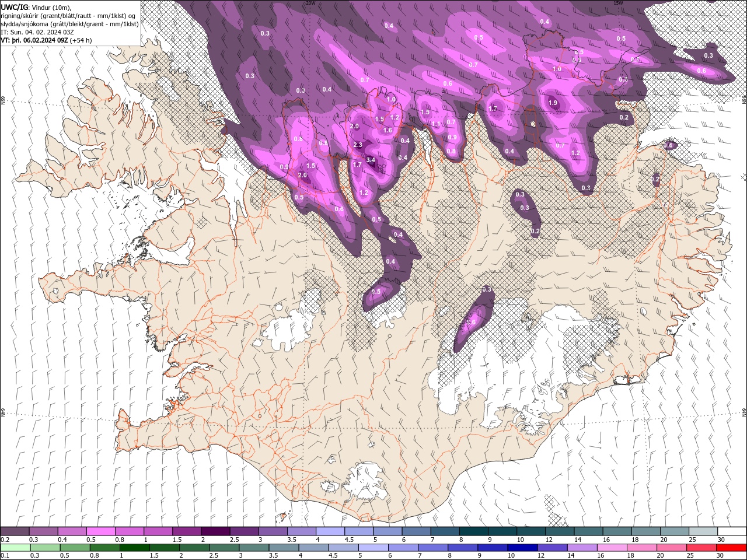Click the 20W longitude label at top

pyautogui.click(x=310, y=3)
